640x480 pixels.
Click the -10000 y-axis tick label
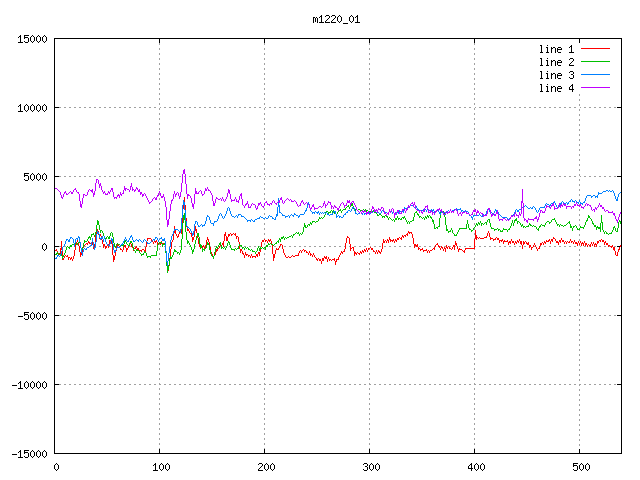pos(29,385)
